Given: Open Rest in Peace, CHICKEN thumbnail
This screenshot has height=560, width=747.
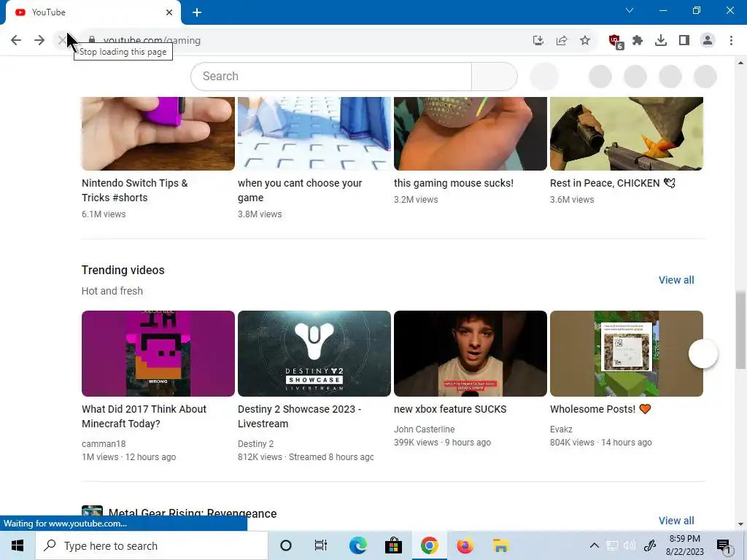Looking at the screenshot, I should click(x=627, y=133).
